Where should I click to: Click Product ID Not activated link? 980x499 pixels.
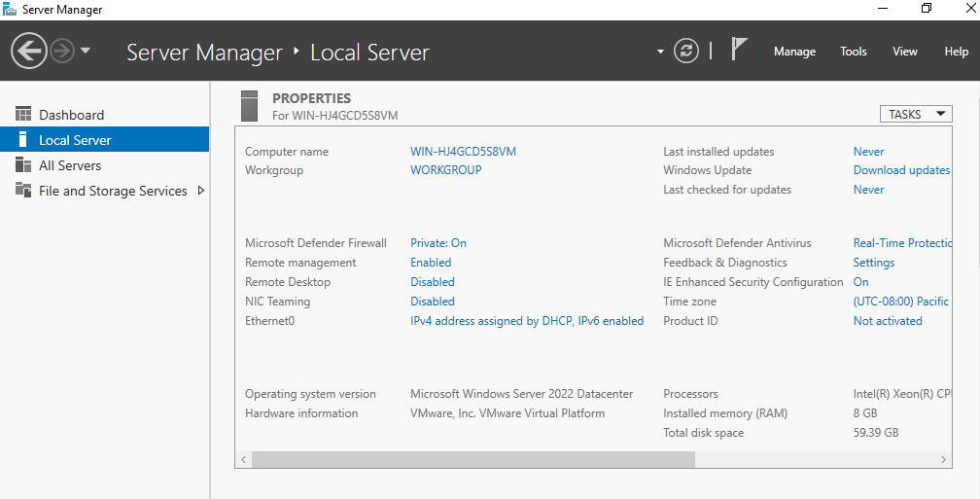(x=888, y=321)
